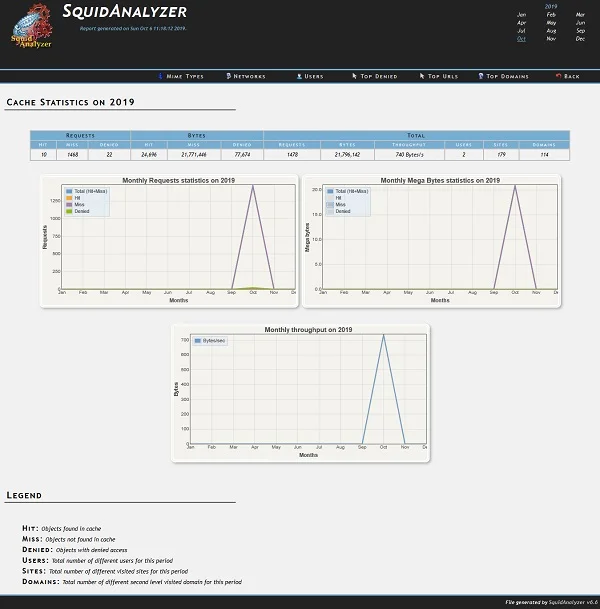Click the Miss swatch in Mega Bytes legend
The width and height of the screenshot is (600, 609).
(x=330, y=204)
